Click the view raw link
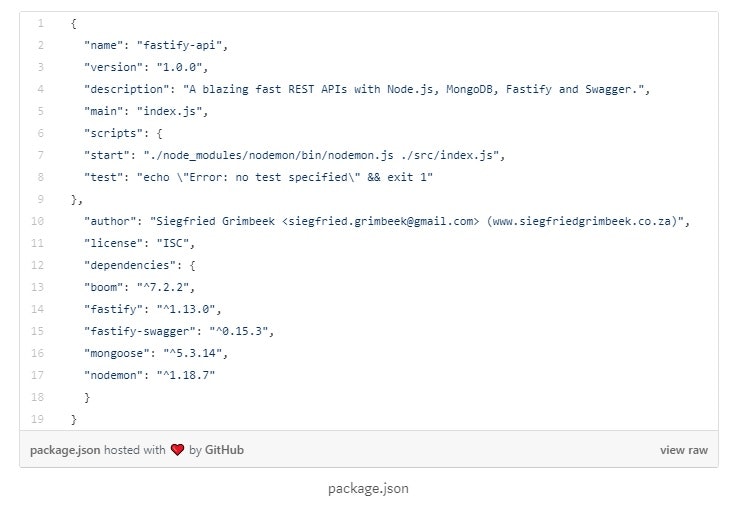Viewport: 741px width, 507px height. 683,450
